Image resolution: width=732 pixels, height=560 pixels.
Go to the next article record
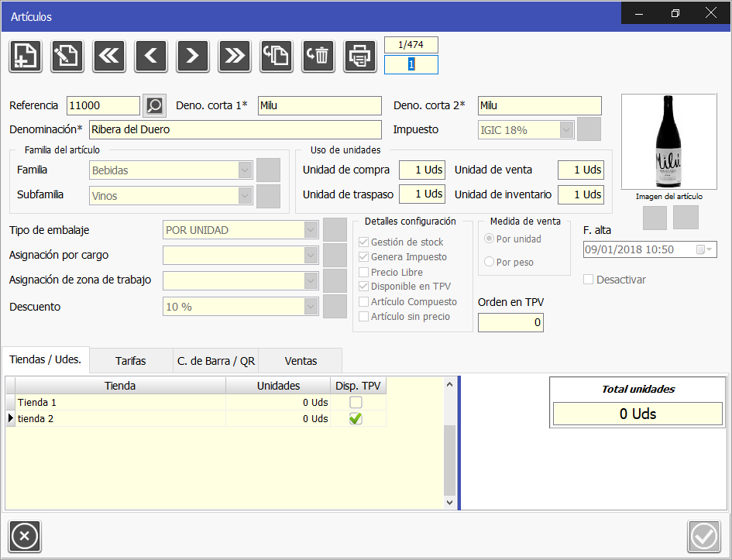193,56
